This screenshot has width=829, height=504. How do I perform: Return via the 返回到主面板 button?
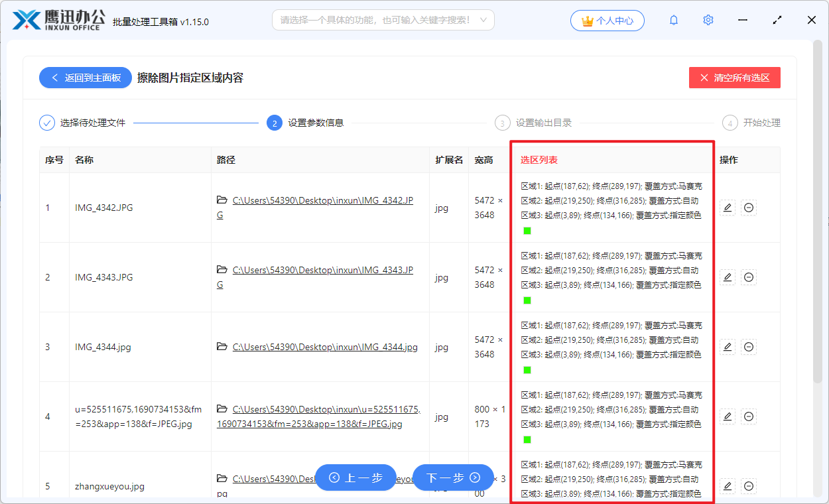click(85, 78)
